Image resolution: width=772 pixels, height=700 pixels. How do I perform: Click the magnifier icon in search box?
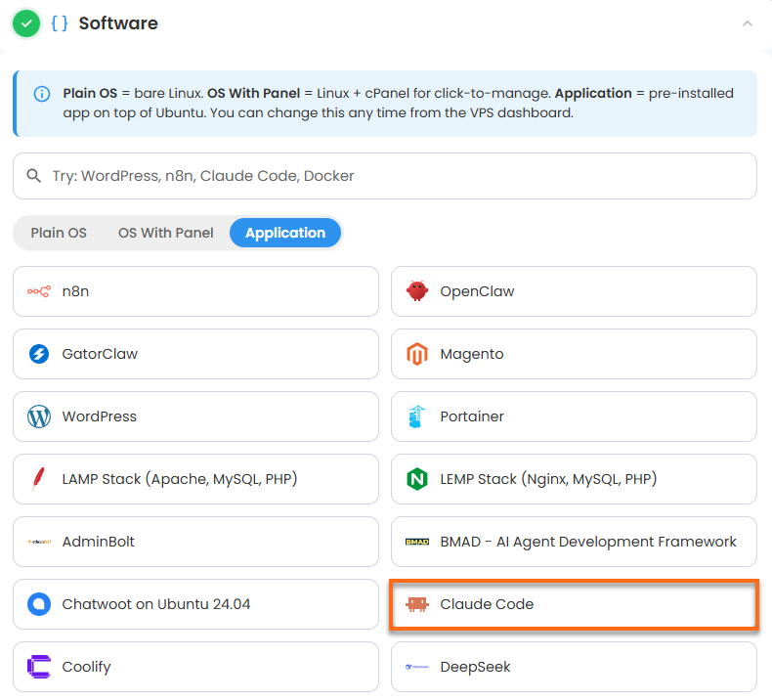33,175
